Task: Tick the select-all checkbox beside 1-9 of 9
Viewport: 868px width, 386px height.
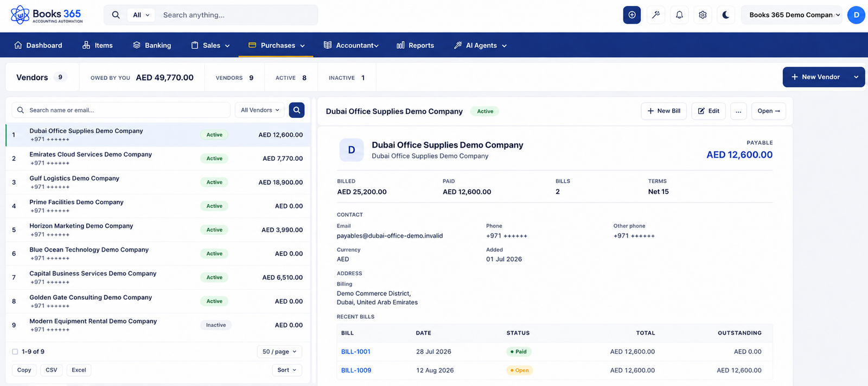Action: point(15,352)
